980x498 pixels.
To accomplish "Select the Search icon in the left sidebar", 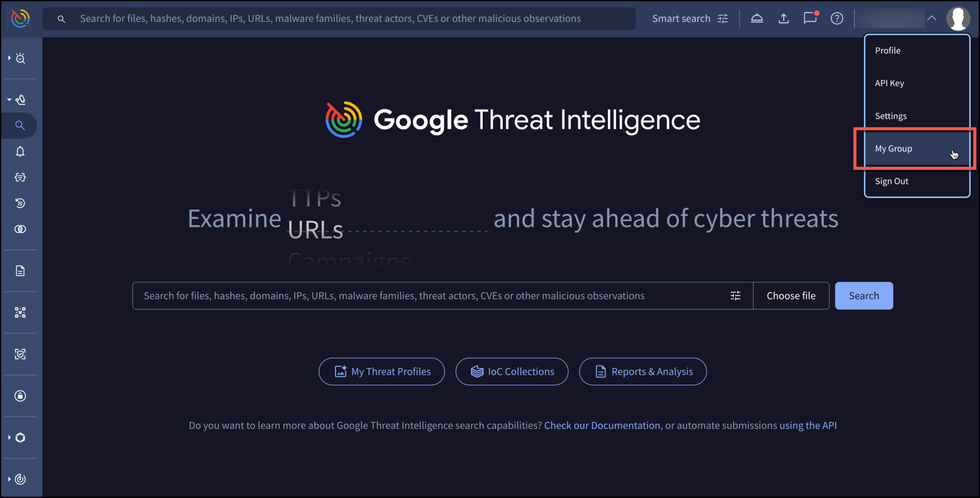I will coord(20,125).
